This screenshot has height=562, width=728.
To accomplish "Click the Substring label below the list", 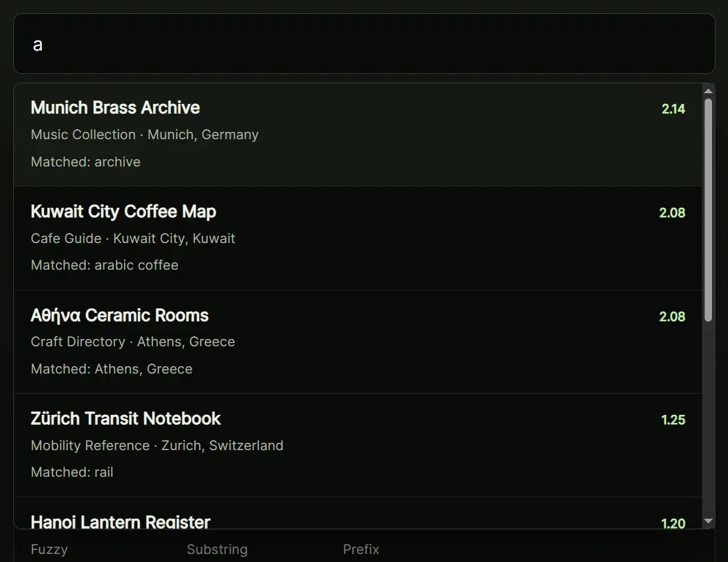I will [217, 549].
